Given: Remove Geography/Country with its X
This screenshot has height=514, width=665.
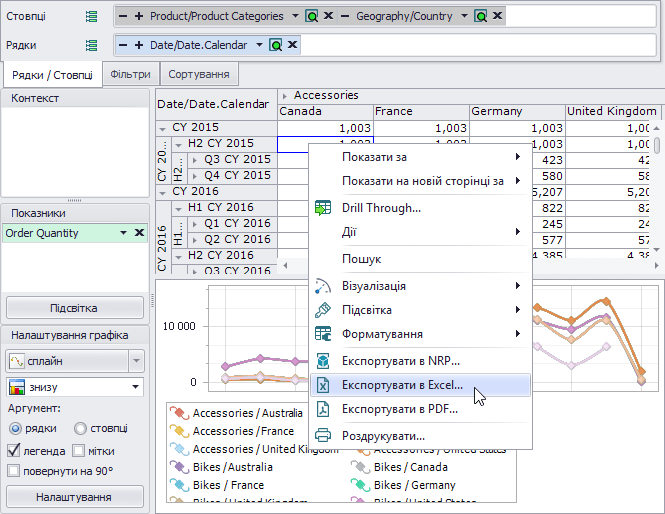Looking at the screenshot, I should click(x=497, y=16).
